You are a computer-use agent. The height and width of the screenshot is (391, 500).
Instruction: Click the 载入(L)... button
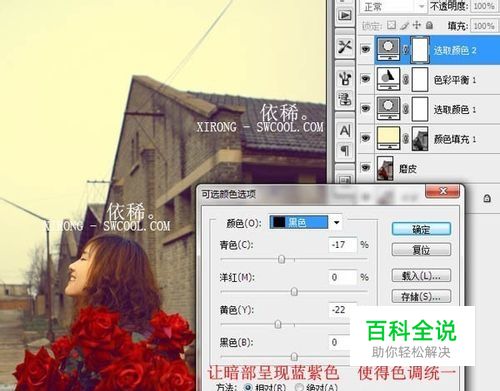coord(421,276)
